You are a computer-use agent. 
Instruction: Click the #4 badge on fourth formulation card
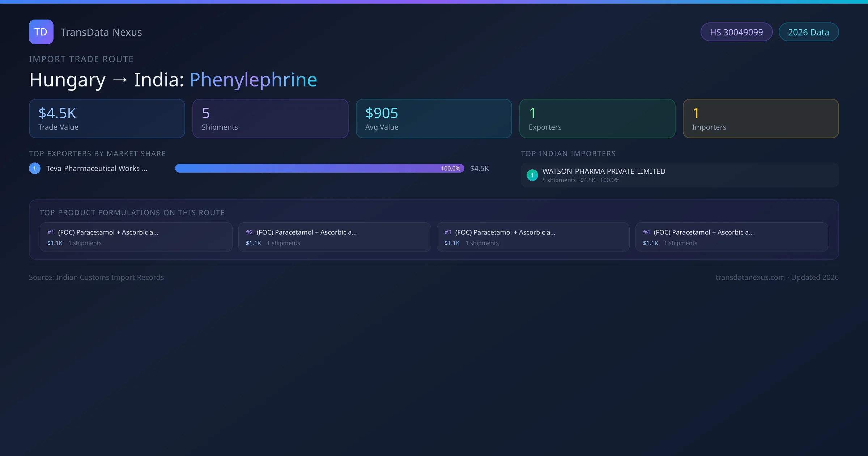click(646, 232)
